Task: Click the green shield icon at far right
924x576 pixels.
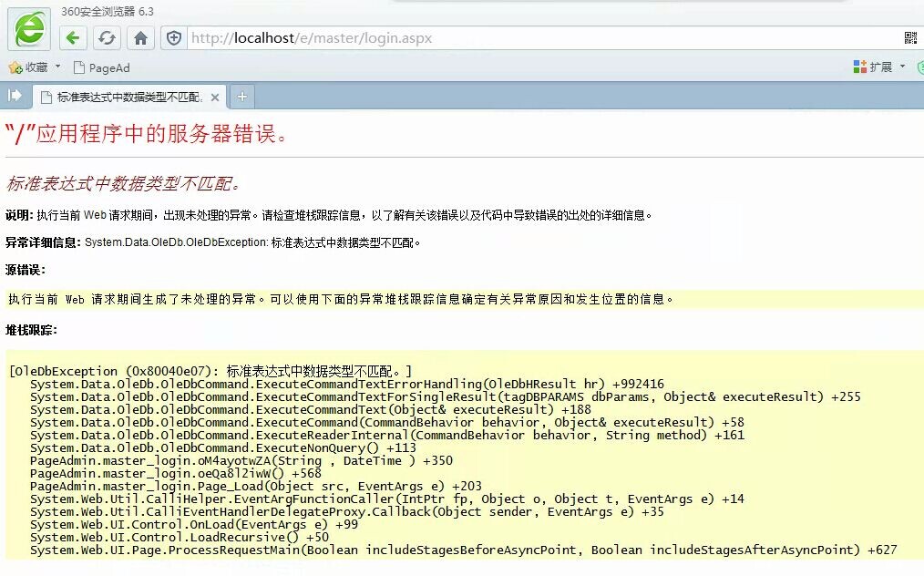Action: (x=919, y=67)
